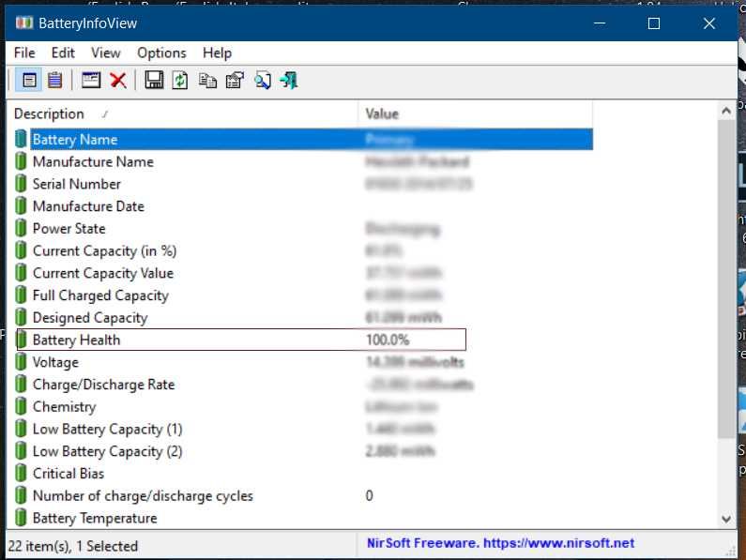This screenshot has height=560, width=746.
Task: Click the Exit toolbar icon
Action: [x=289, y=81]
